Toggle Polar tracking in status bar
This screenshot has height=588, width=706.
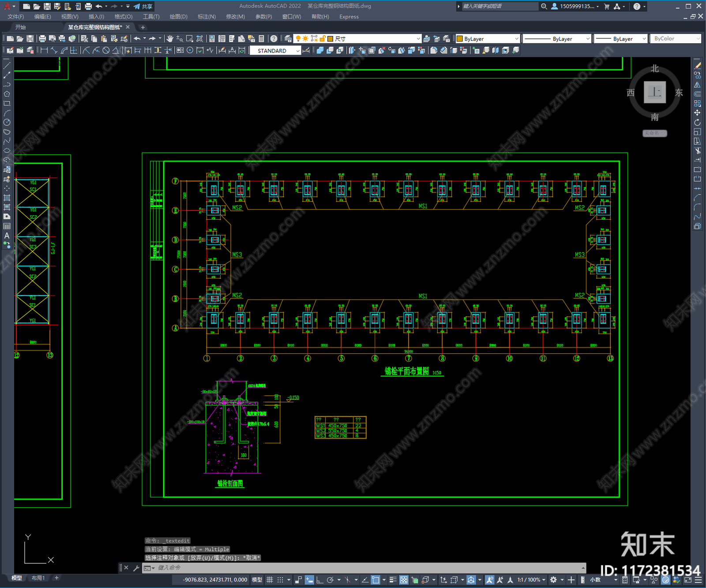(330, 580)
